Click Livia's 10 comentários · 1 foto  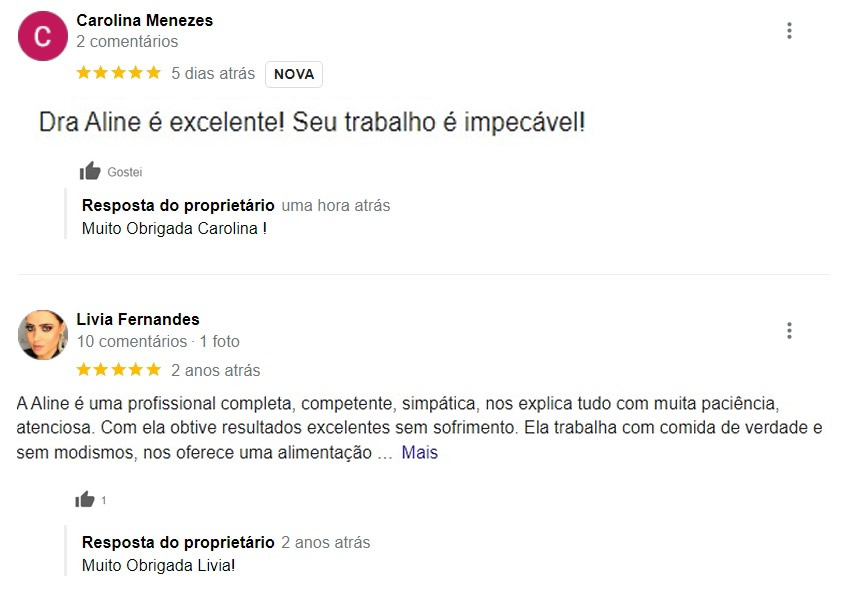tap(158, 341)
